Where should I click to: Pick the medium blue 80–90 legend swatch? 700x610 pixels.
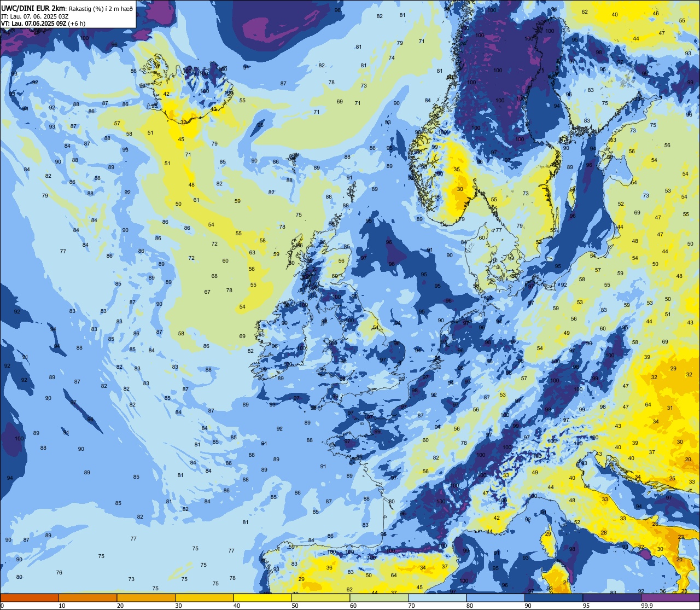[495, 597]
